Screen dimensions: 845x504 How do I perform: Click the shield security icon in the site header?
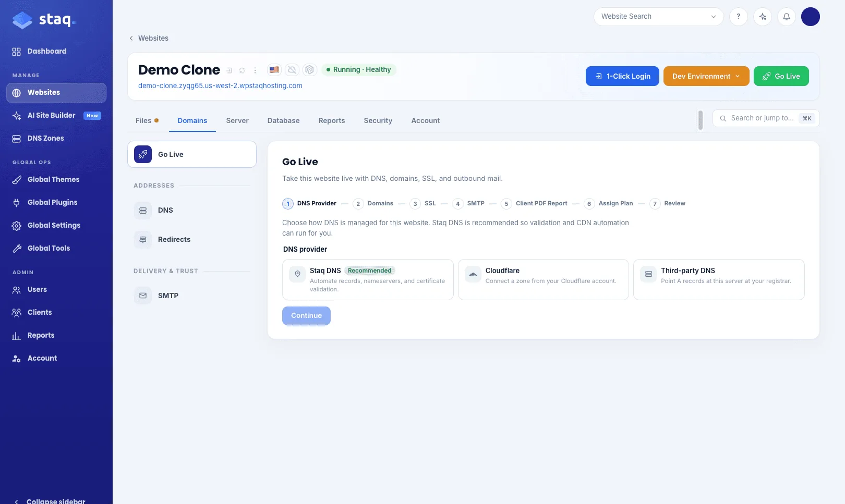pyautogui.click(x=310, y=70)
